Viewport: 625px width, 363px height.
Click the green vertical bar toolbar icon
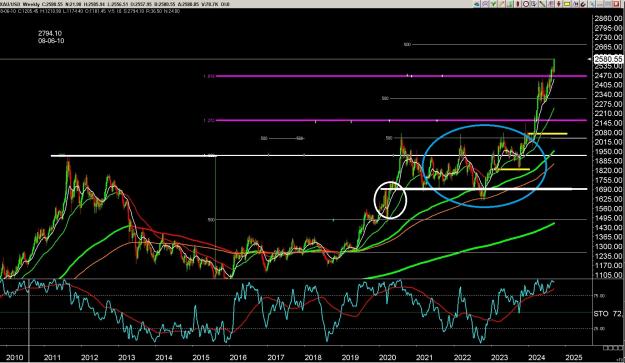point(510,4)
